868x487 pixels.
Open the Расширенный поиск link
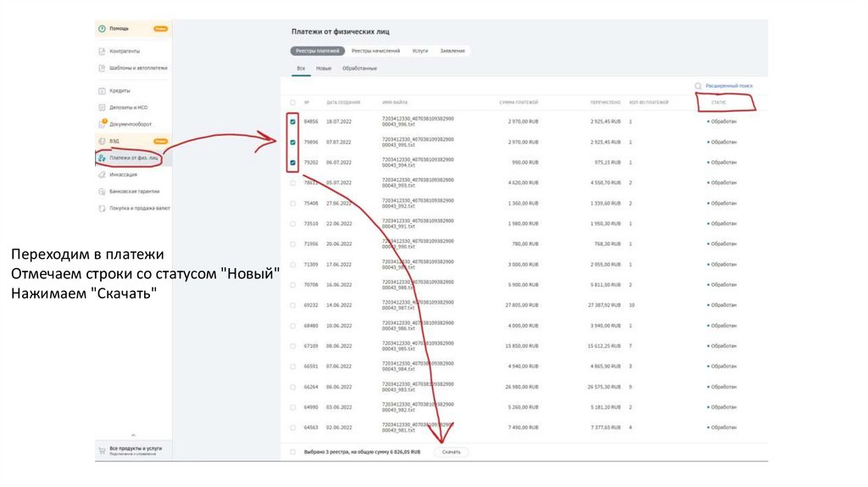click(729, 86)
